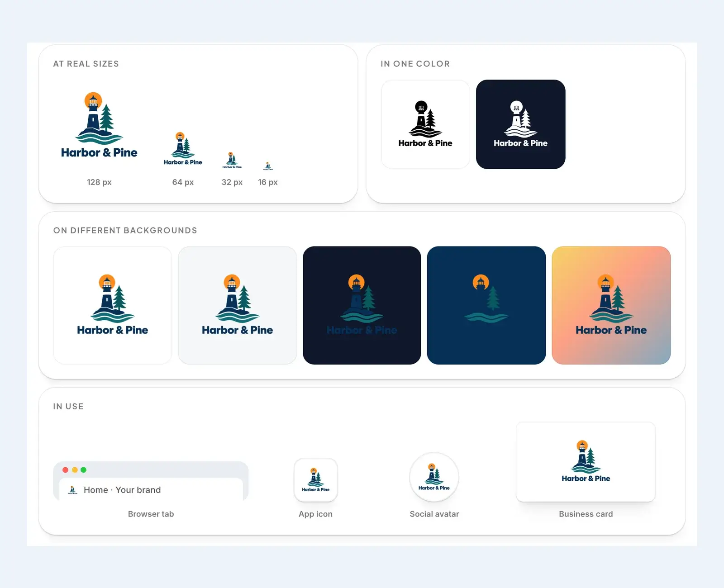Image resolution: width=724 pixels, height=588 pixels.
Task: Select the logo on navy blue background card
Action: pos(486,305)
